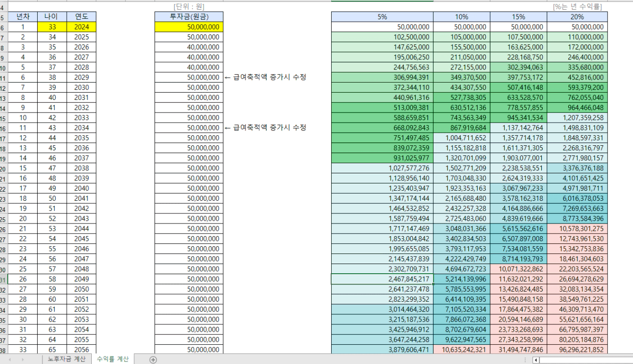Image resolution: width=633 pixels, height=364 pixels.
Task: Select the cell 110,000,000
Action: (577, 37)
